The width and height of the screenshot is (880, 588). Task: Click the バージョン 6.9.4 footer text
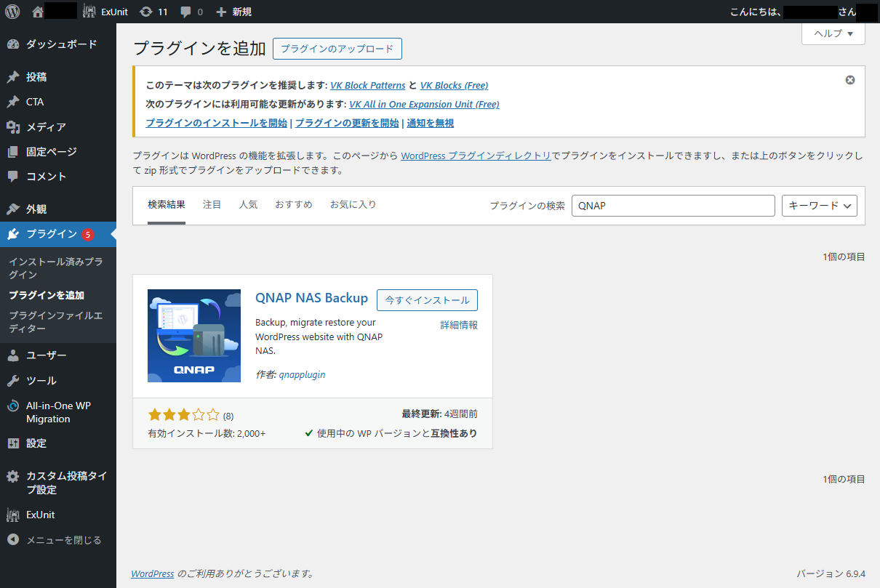(x=831, y=574)
